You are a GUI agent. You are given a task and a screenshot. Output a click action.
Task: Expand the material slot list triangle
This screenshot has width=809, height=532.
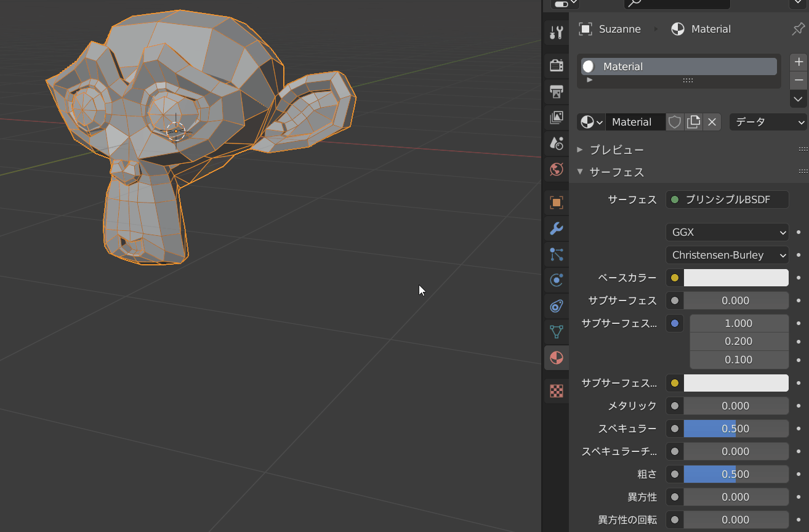coord(589,80)
